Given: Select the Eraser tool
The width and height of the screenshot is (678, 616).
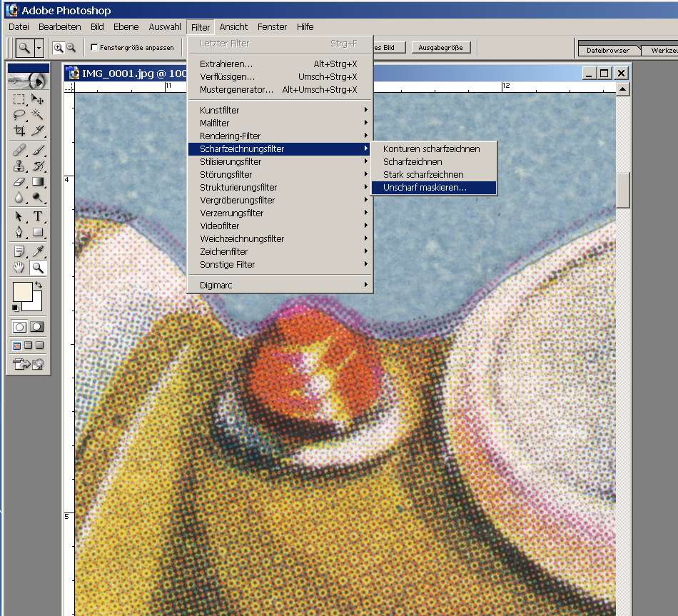Looking at the screenshot, I should 19,182.
